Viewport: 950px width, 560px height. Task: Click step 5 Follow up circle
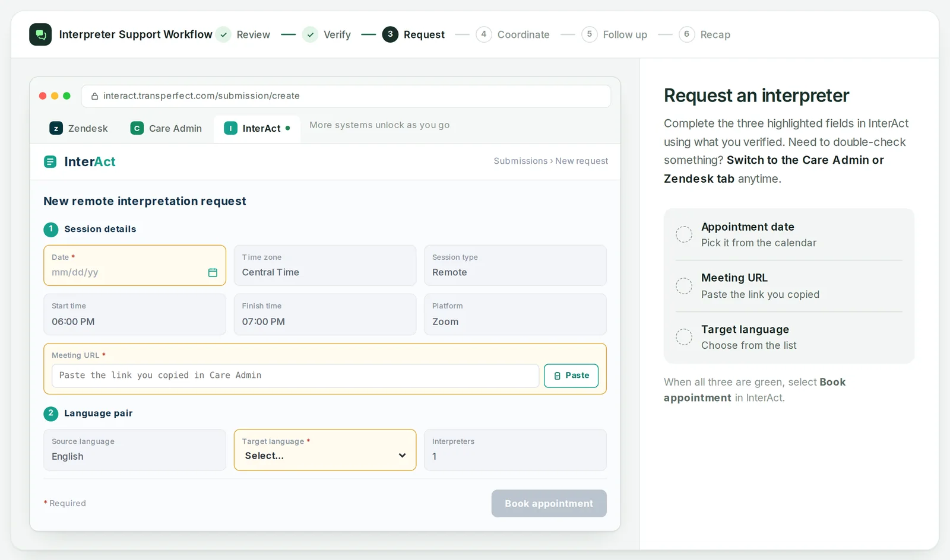point(590,34)
